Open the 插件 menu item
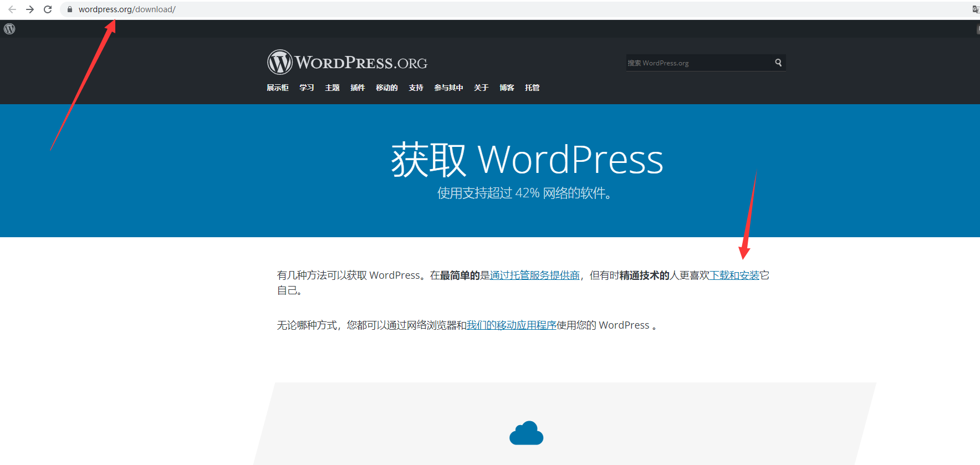The image size is (980, 465). click(x=358, y=88)
